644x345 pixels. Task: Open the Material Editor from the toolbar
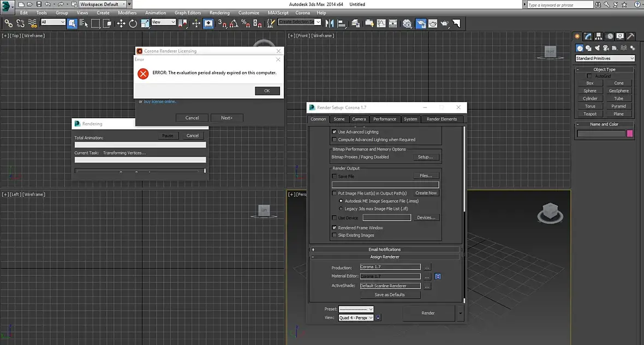[407, 23]
